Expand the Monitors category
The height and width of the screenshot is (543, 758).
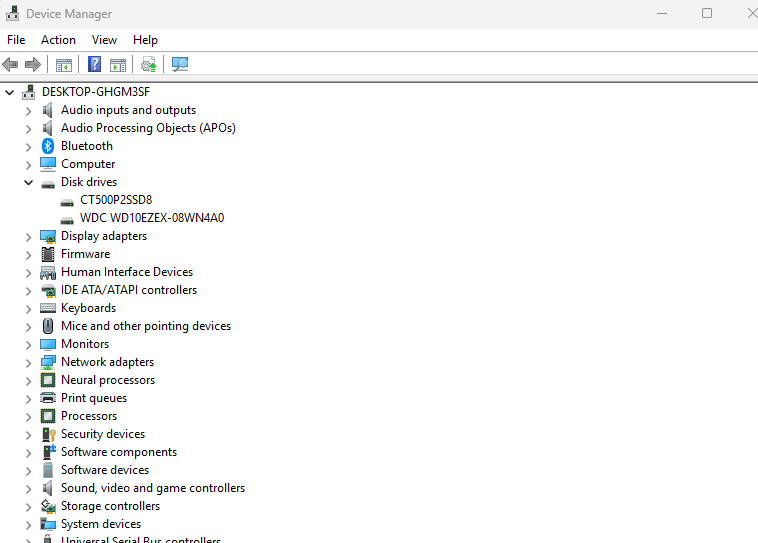tap(28, 344)
